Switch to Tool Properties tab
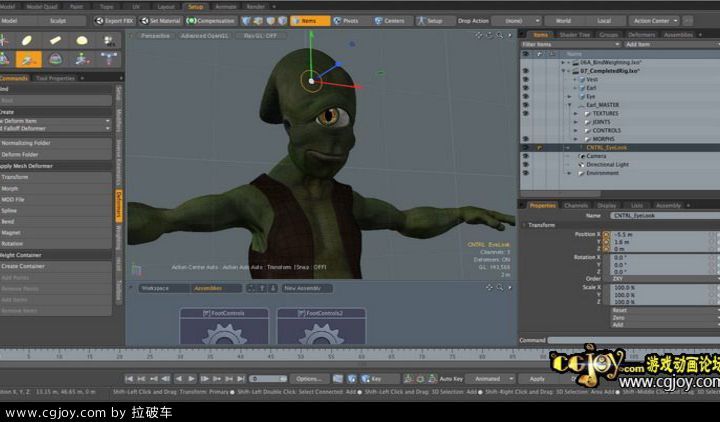The height and width of the screenshot is (422, 720). (55, 78)
